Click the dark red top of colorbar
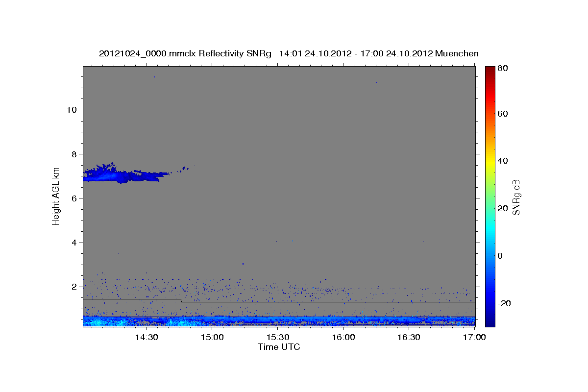This screenshot has width=588, height=392. (490, 71)
